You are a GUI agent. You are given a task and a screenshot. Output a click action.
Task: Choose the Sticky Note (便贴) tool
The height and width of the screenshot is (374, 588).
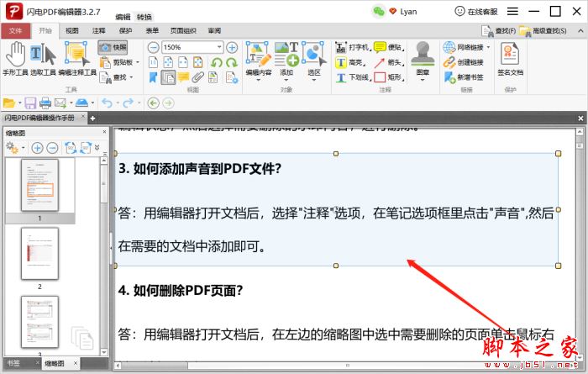coord(389,47)
